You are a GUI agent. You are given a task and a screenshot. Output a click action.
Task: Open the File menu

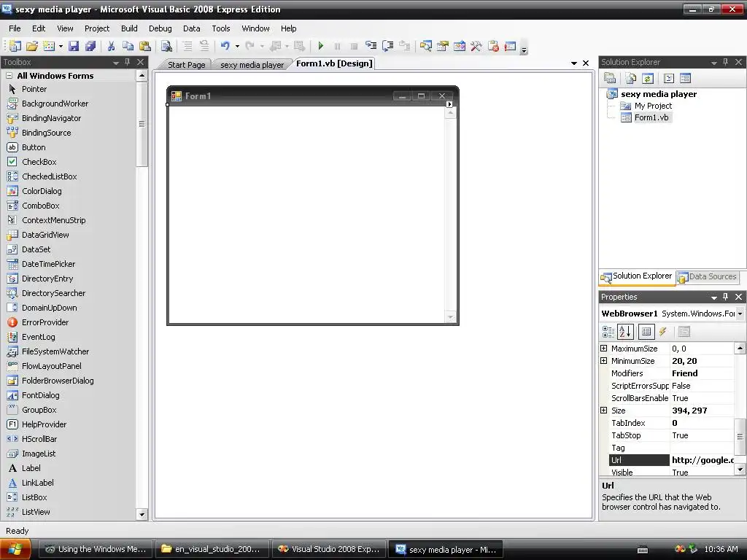pos(15,28)
